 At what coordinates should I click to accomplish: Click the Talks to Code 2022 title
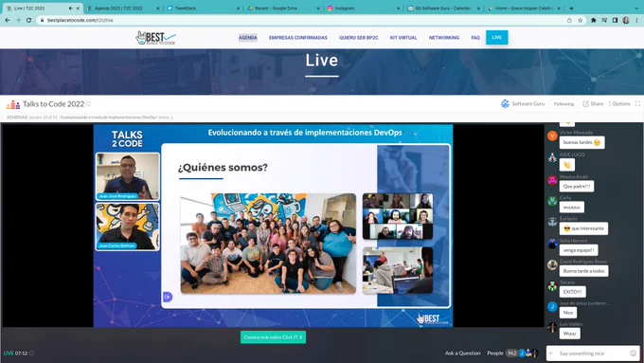point(53,104)
